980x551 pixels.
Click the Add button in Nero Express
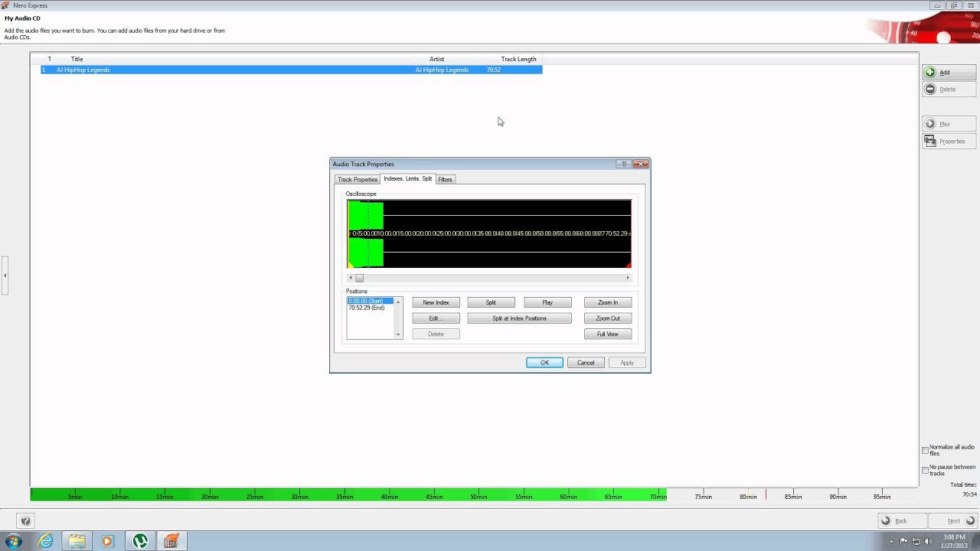(949, 72)
